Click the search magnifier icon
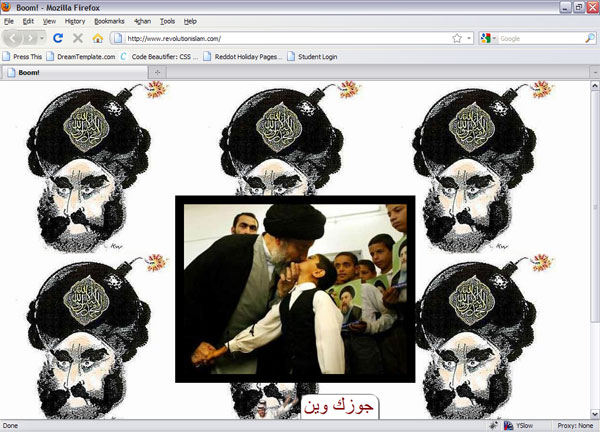 (x=589, y=38)
